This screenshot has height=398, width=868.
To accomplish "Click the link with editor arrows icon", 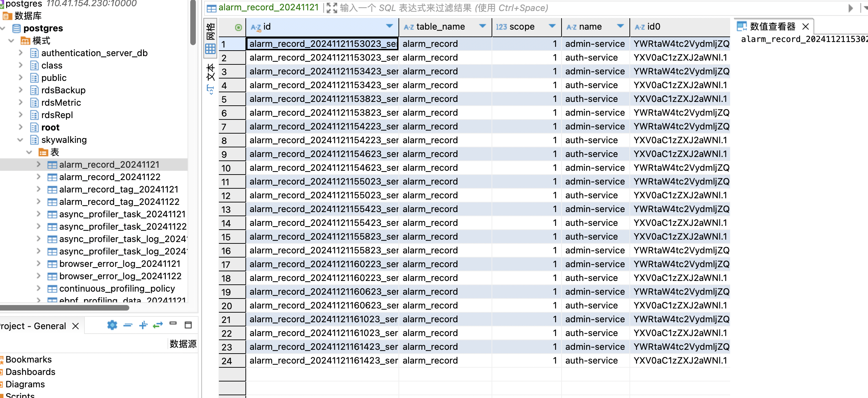I will coord(158,325).
